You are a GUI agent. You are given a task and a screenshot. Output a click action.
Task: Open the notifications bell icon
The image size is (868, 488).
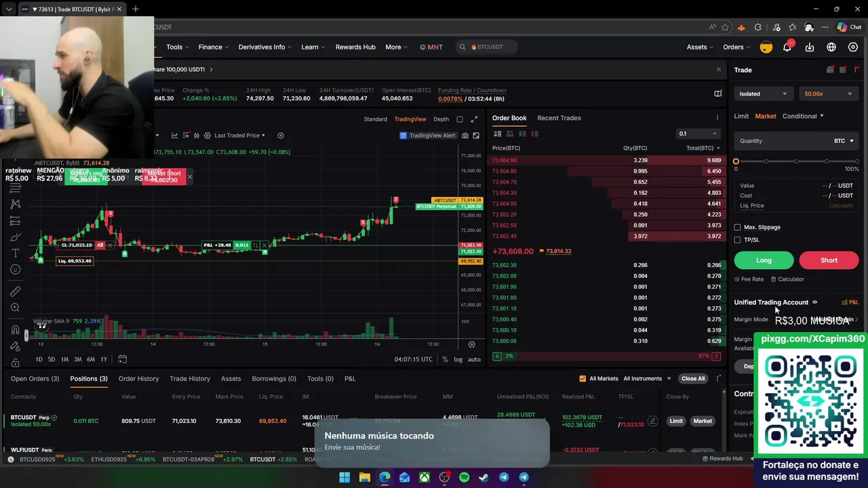[x=787, y=47]
